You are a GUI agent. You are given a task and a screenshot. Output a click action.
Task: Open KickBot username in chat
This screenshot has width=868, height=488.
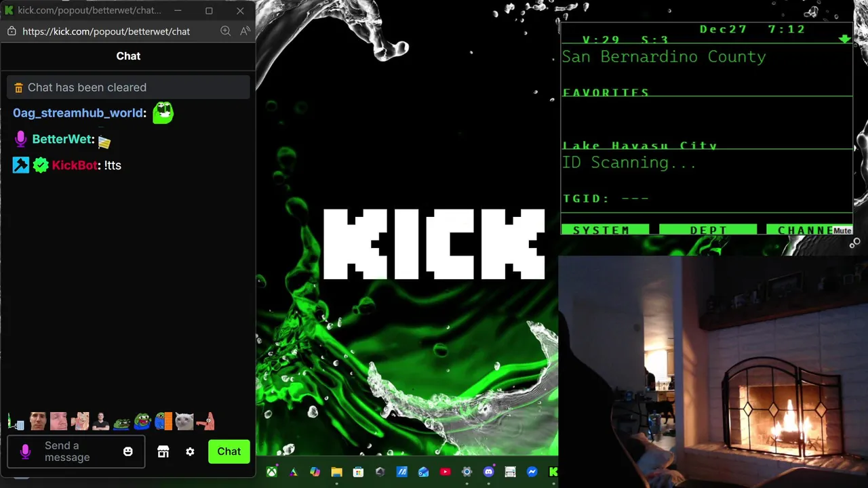coord(75,165)
